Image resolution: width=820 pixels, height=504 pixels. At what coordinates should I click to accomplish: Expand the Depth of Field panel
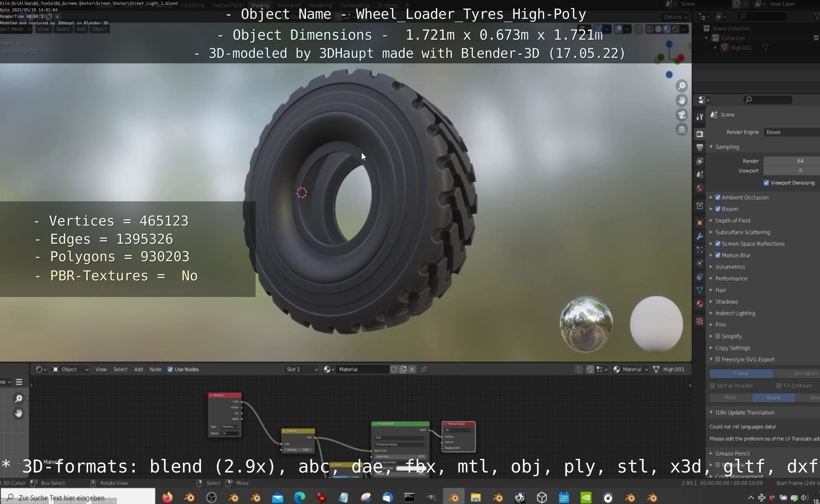click(711, 220)
